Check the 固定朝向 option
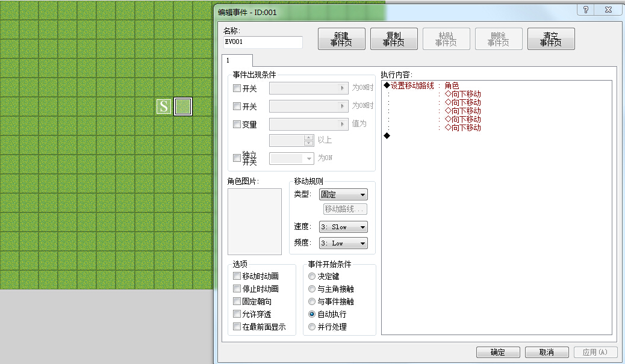Image resolution: width=625 pixels, height=364 pixels. (x=237, y=301)
